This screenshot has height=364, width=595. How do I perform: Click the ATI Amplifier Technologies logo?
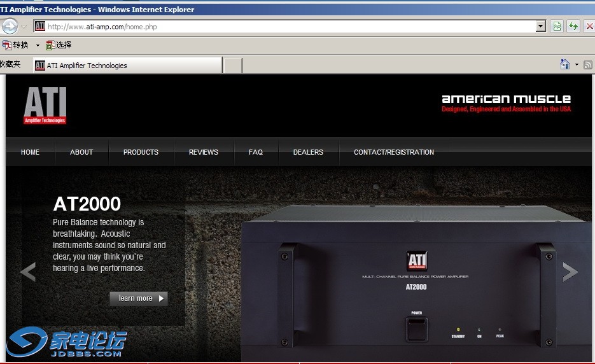click(x=45, y=105)
